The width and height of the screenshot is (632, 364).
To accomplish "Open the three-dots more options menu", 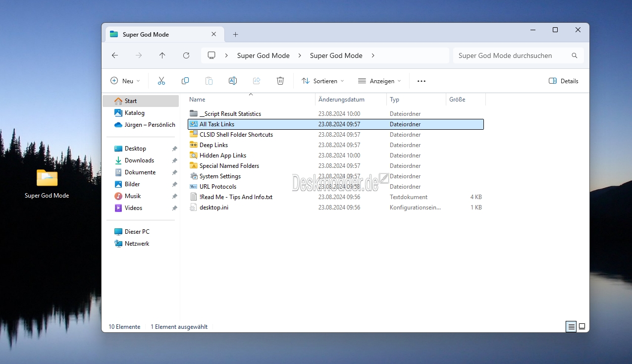I will (421, 81).
